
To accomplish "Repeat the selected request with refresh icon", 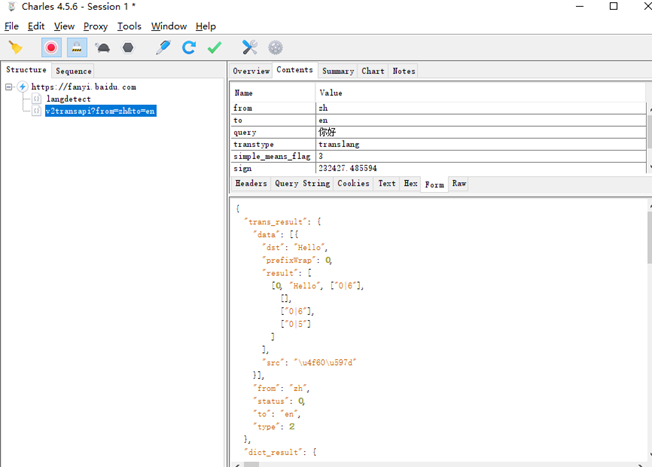I will pyautogui.click(x=188, y=47).
